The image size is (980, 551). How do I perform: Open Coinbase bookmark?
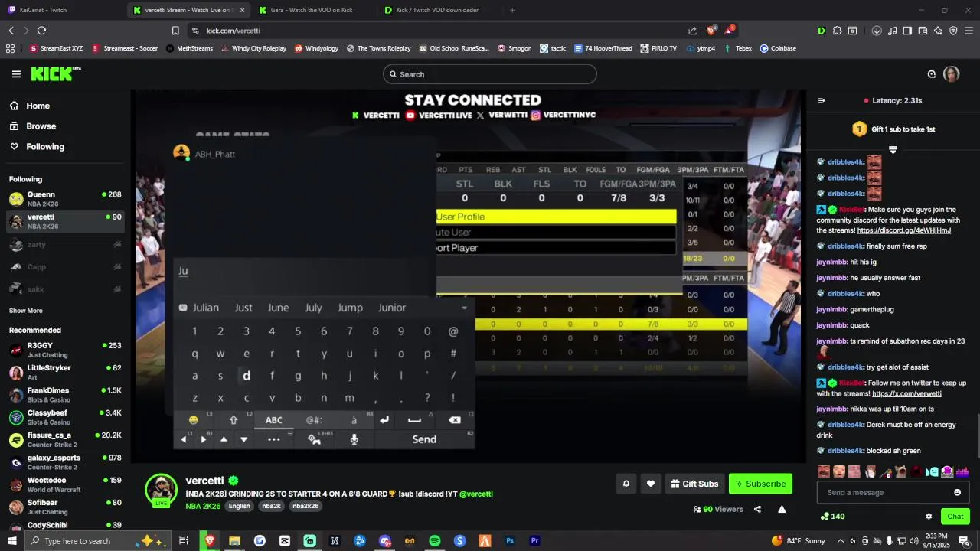pos(778,48)
